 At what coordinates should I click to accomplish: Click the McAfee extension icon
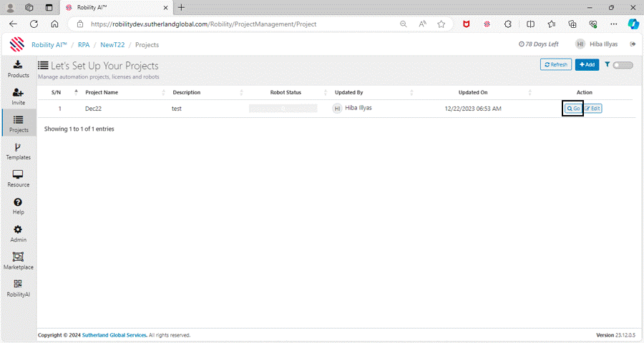[466, 24]
